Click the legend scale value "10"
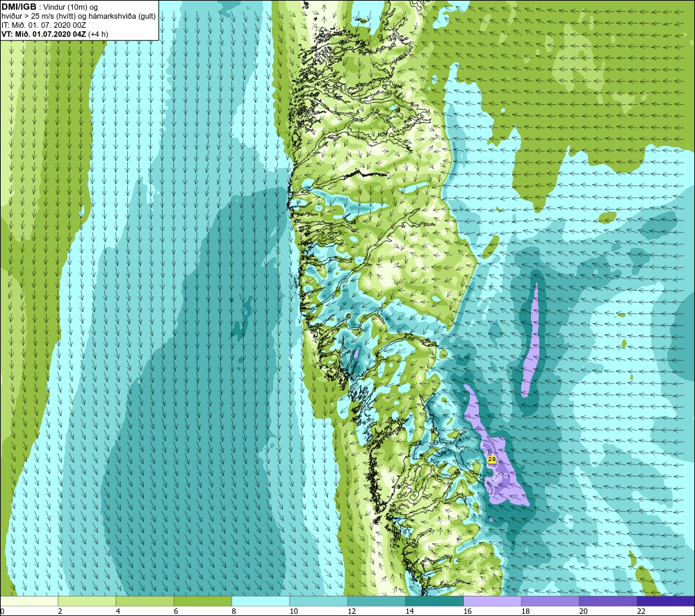695x616 pixels. (294, 611)
